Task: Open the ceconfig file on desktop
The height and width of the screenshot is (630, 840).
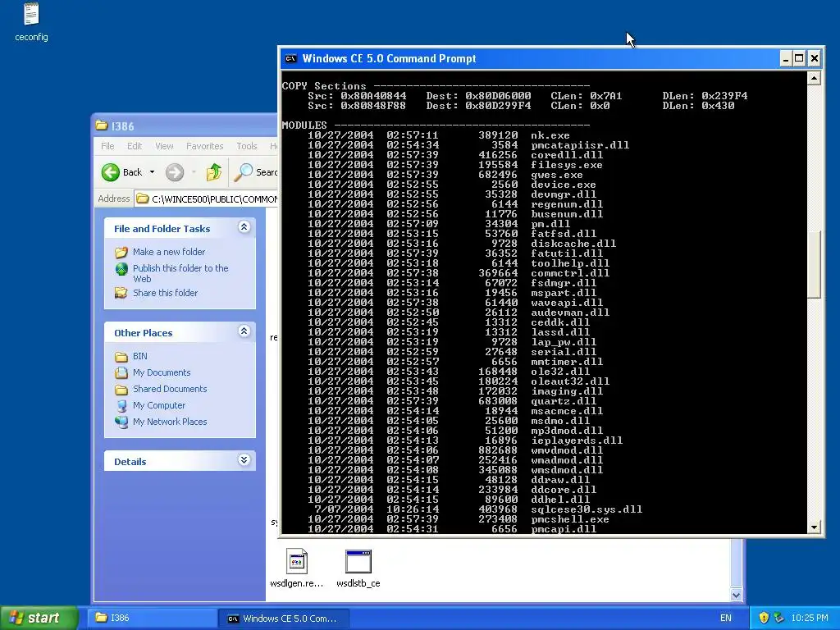Action: click(31, 22)
